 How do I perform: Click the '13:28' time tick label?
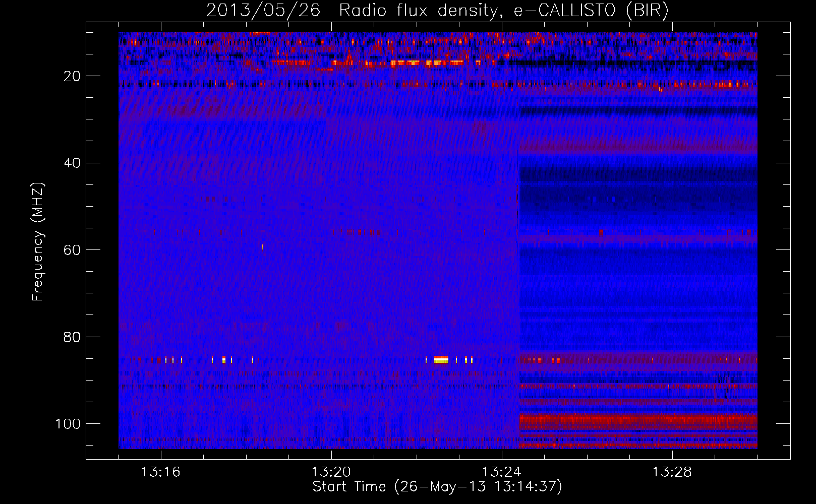(x=672, y=472)
